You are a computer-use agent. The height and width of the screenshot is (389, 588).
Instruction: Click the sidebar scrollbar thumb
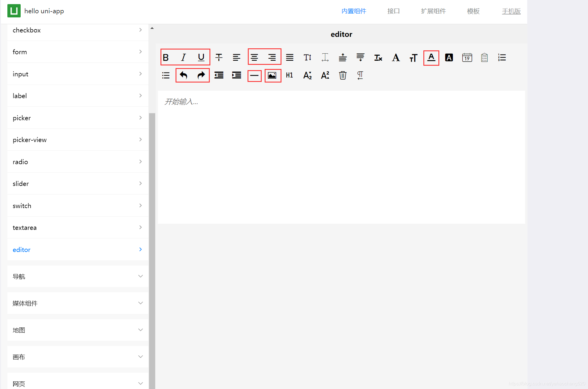tap(152, 250)
